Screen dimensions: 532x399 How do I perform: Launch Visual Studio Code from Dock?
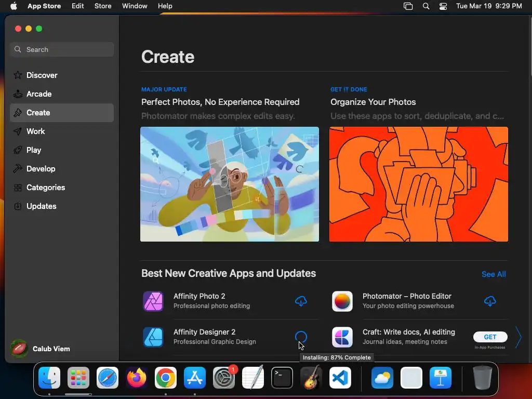coord(340,378)
